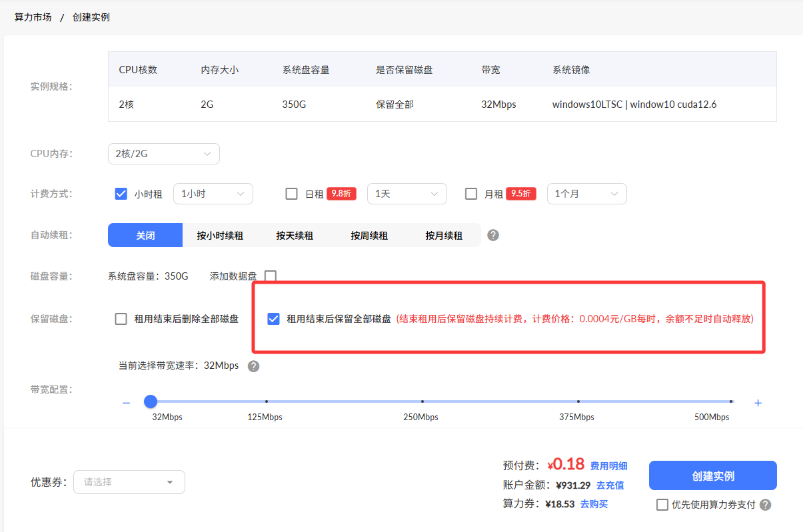Click the 算力券 ¥18.53 value
Viewport: 803px width, 532px height.
[x=560, y=504]
